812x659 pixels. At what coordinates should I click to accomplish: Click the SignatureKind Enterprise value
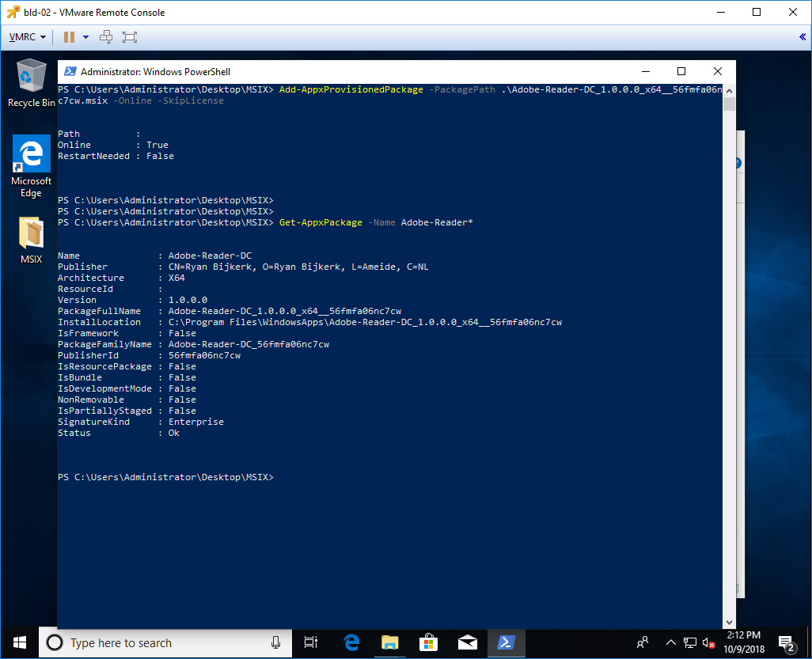tap(196, 422)
